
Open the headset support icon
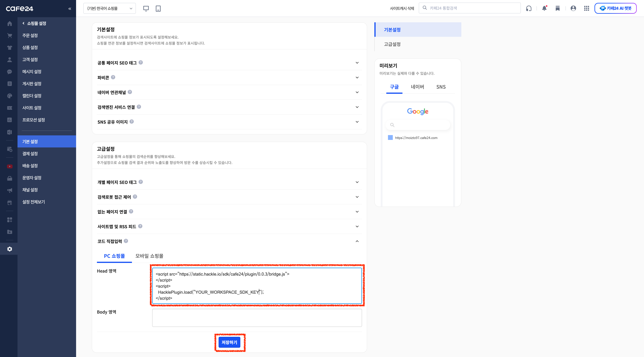[529, 8]
